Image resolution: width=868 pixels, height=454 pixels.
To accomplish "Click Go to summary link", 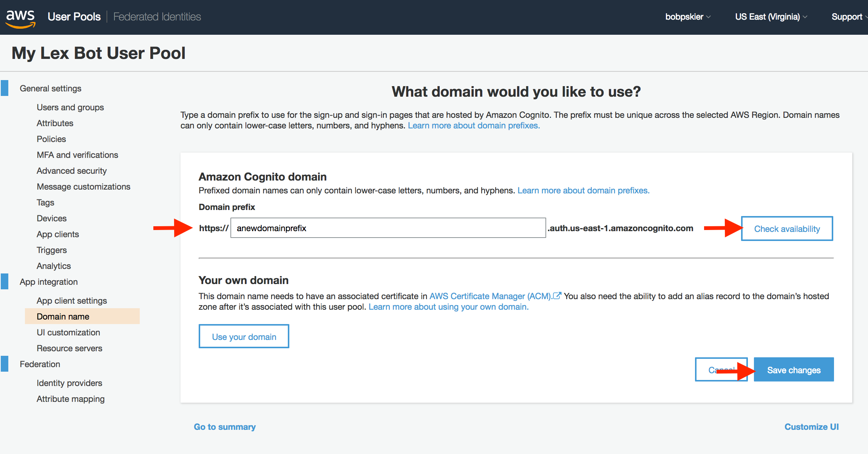I will coord(225,427).
